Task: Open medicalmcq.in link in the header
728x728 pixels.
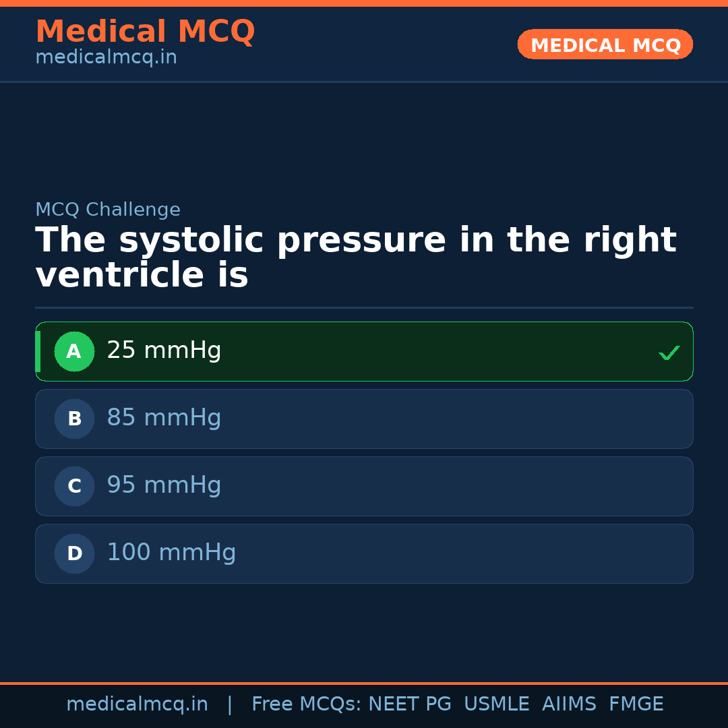Action: pyautogui.click(x=106, y=58)
